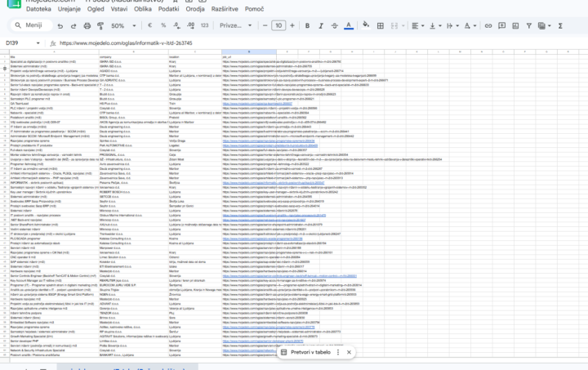Open the Pomoč menu
Viewport: 588px width, 370px height.
coord(254,9)
